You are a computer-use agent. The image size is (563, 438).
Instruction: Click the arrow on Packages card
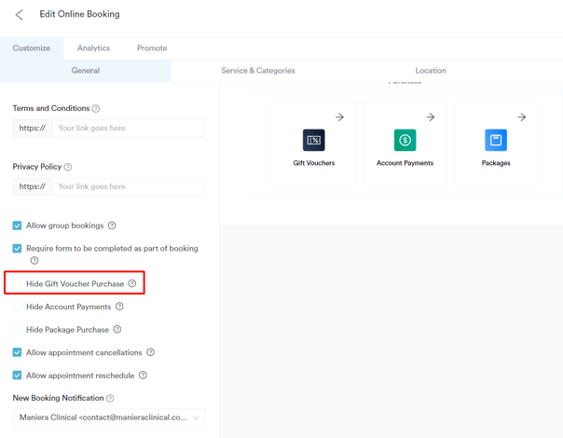(x=522, y=117)
